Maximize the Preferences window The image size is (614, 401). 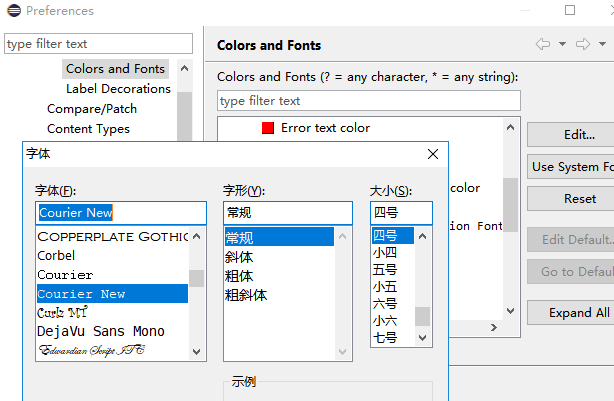coord(570,11)
